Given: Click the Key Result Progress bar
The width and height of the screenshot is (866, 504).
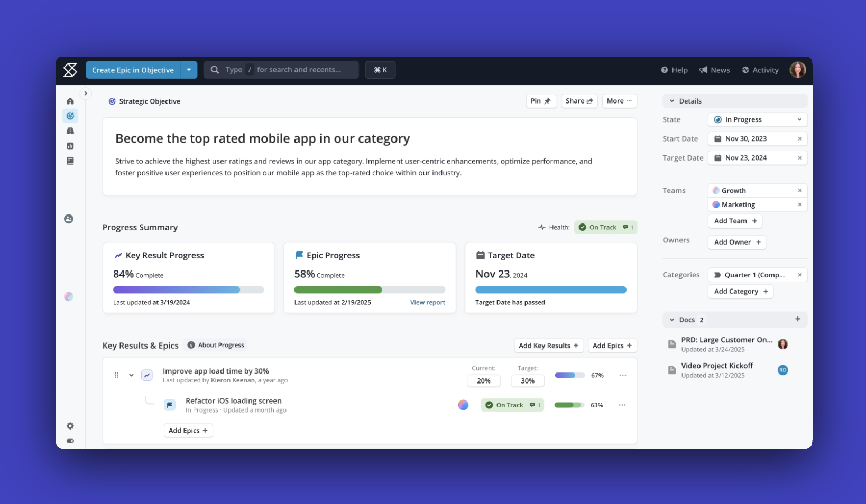Looking at the screenshot, I should pyautogui.click(x=188, y=290).
